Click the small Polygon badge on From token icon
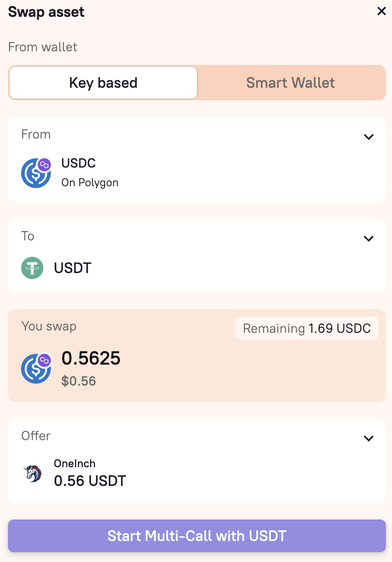The image size is (392, 562). coord(44,165)
